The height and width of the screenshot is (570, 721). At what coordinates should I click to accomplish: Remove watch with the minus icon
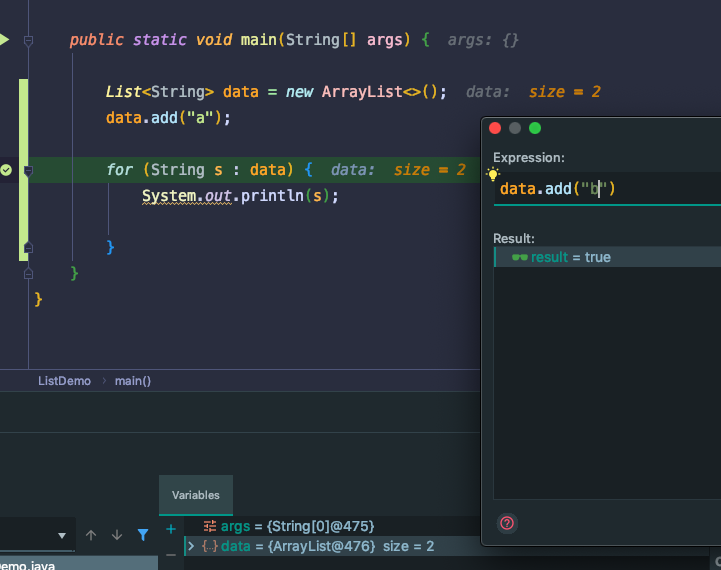171,555
